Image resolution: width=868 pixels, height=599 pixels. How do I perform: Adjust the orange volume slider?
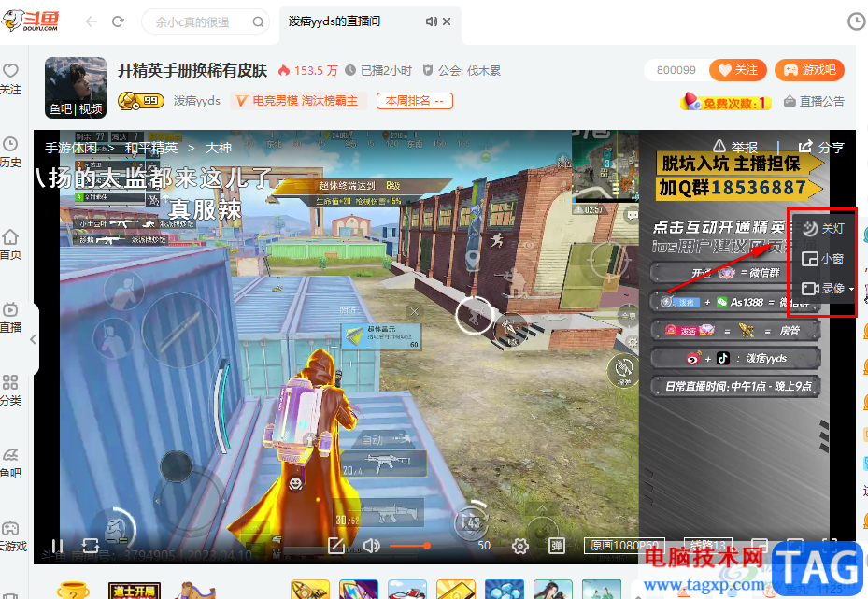[409, 546]
